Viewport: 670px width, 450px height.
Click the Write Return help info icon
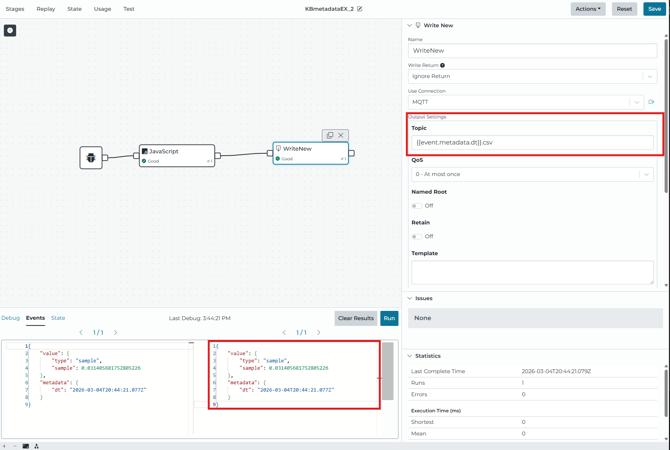tap(443, 65)
